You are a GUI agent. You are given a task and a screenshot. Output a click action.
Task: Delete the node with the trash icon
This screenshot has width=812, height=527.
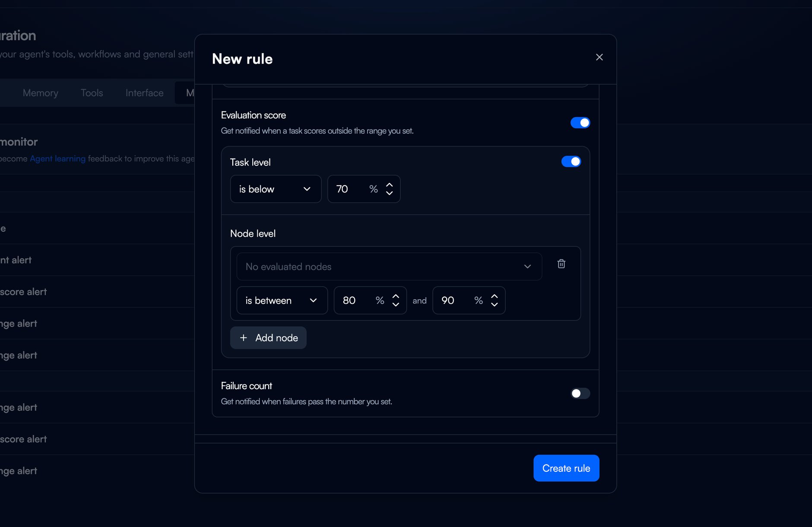(561, 263)
